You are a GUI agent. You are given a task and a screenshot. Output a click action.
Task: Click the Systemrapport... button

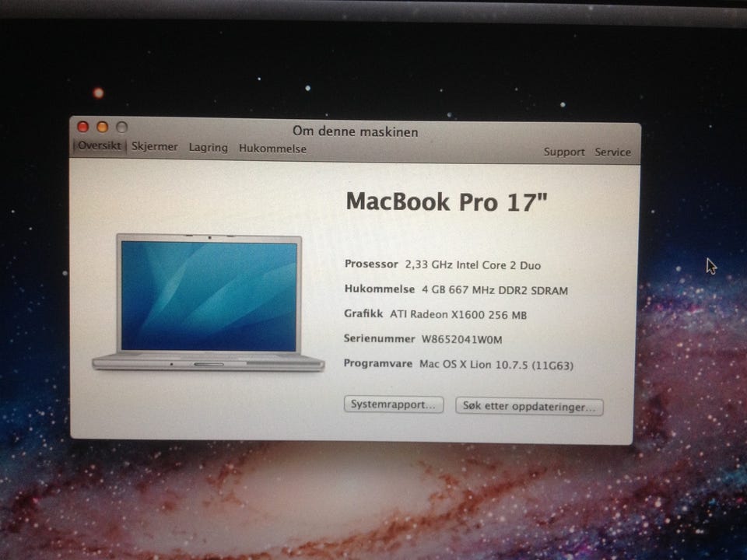coord(394,404)
